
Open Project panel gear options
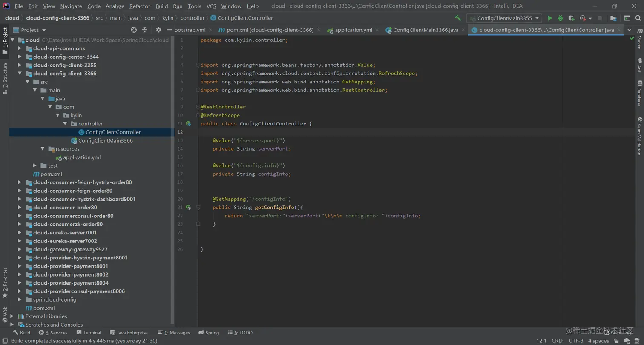pyautogui.click(x=158, y=30)
